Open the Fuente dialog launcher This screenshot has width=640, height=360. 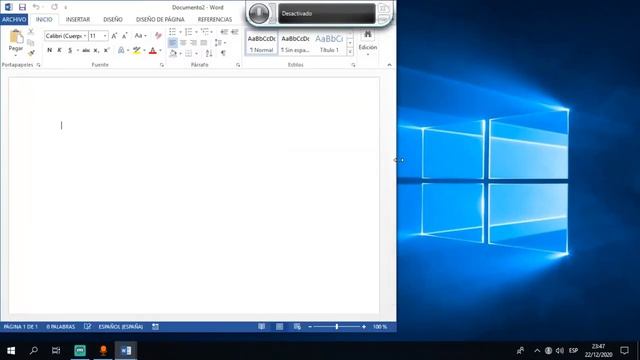pos(162,65)
